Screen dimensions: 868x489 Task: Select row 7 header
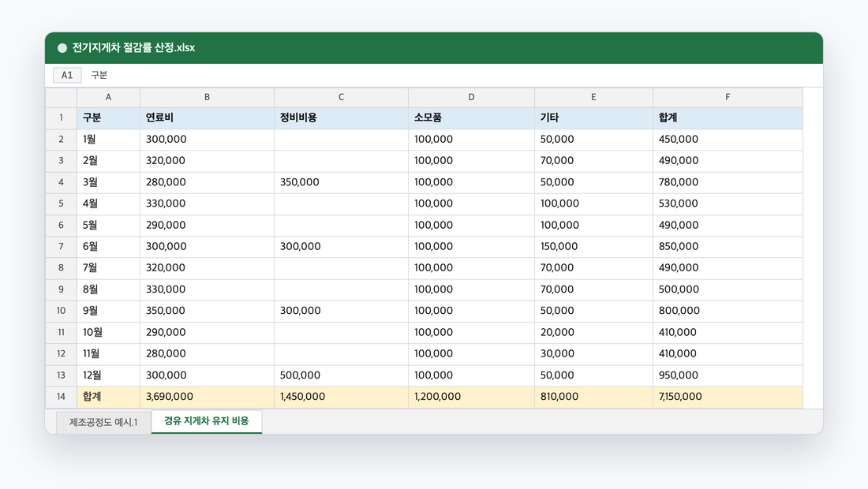coord(61,247)
